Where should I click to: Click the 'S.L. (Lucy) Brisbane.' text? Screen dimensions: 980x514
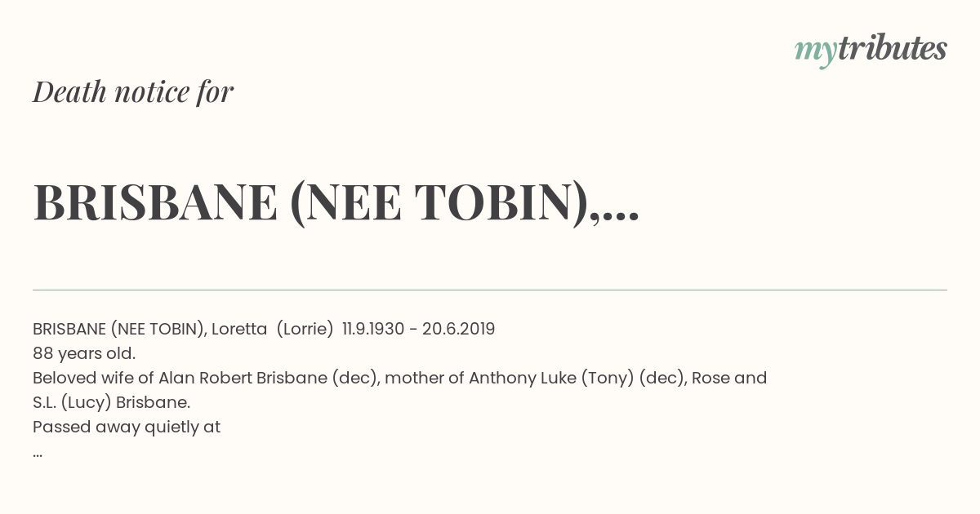[111, 403]
